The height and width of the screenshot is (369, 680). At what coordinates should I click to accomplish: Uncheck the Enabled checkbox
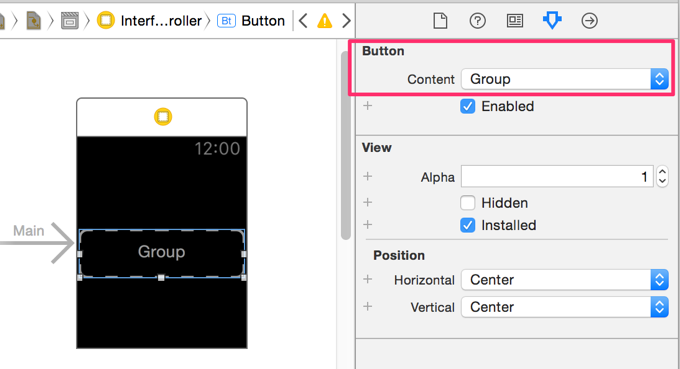click(x=468, y=106)
